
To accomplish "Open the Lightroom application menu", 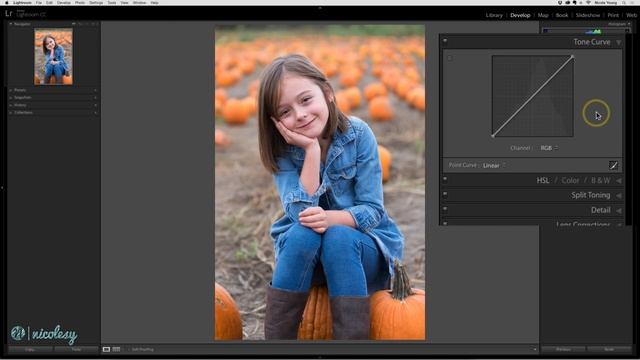I will click(22, 2).
